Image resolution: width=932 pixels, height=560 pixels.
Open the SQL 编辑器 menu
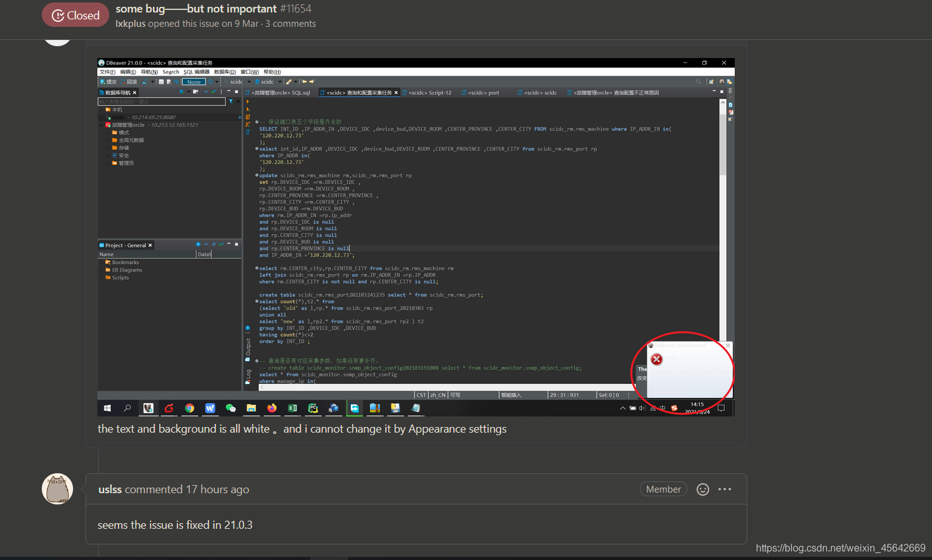(x=197, y=72)
